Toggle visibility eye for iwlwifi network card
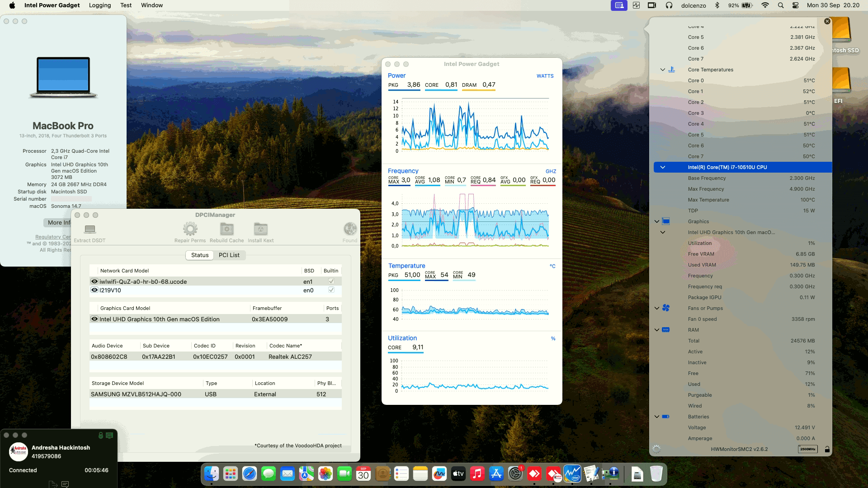 click(x=94, y=281)
